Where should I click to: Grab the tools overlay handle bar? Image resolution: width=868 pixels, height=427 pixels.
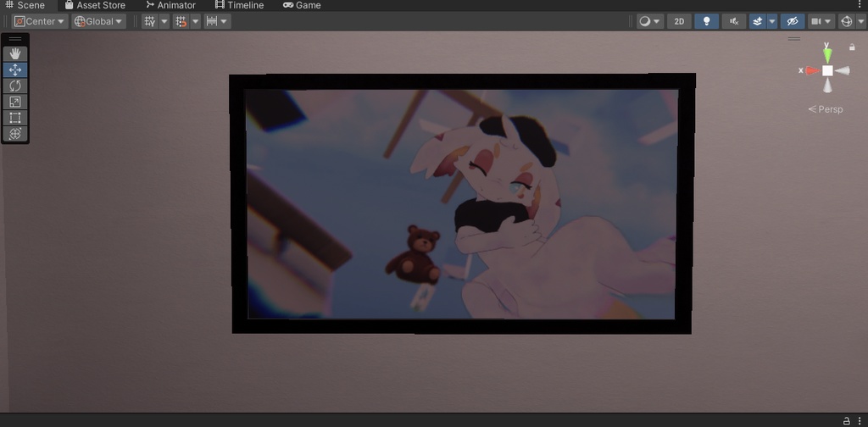[x=15, y=39]
